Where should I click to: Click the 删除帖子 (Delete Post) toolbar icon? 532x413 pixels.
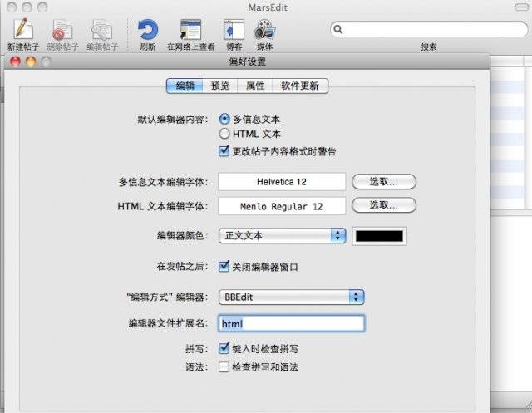[62, 30]
